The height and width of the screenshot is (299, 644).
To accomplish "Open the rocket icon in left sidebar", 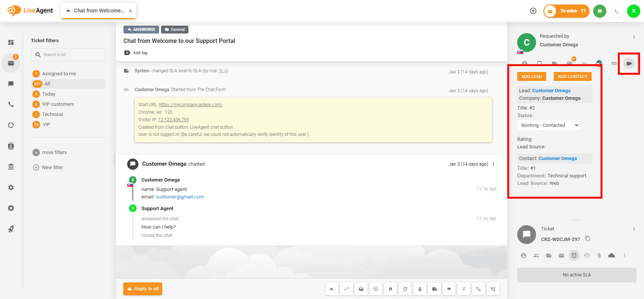I will click(x=11, y=229).
